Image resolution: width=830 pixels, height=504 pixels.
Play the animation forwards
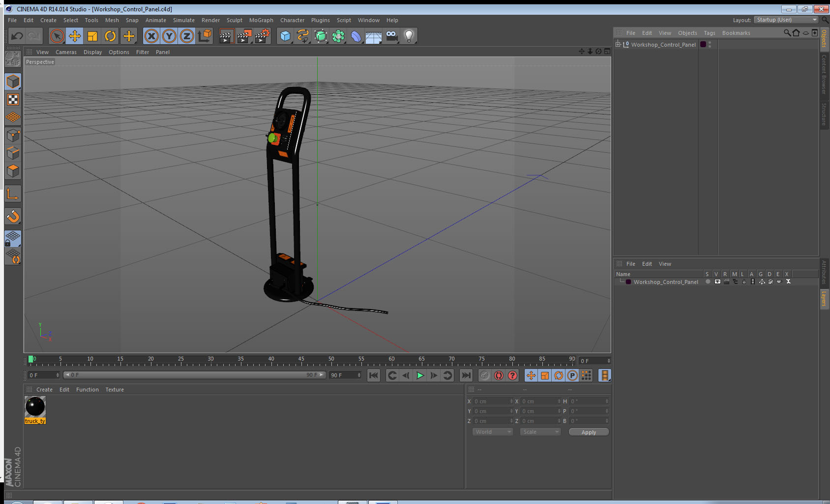pyautogui.click(x=420, y=375)
